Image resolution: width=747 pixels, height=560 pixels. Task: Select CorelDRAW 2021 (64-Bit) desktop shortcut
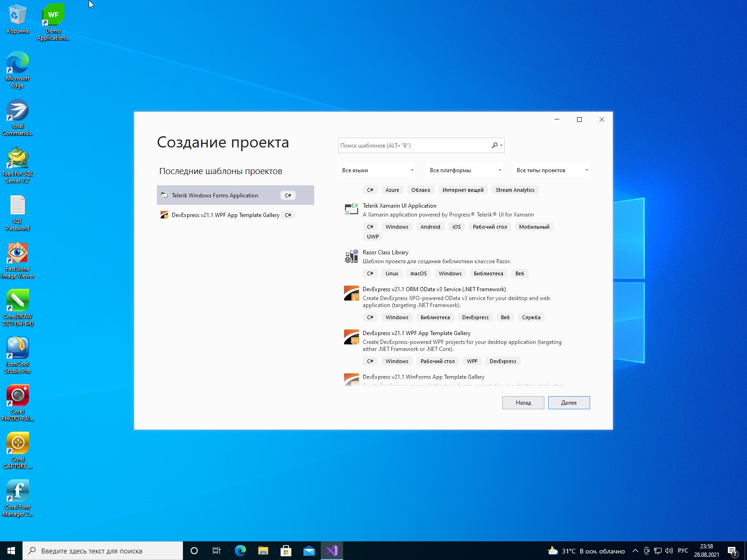(18, 308)
